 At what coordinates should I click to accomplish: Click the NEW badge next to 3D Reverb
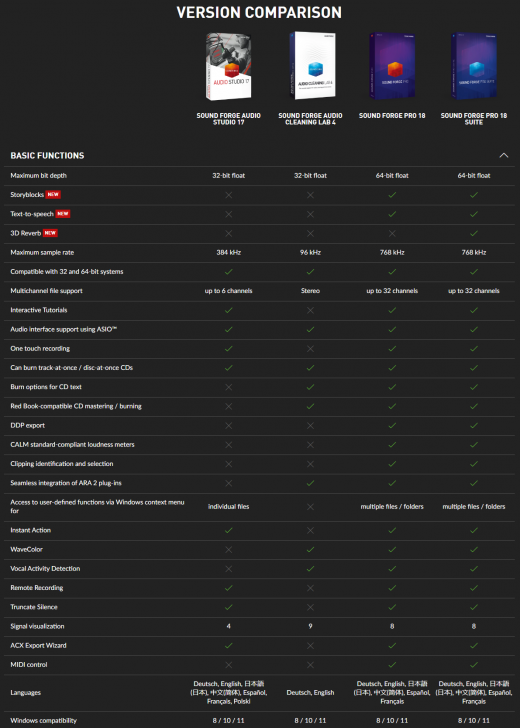pyautogui.click(x=50, y=233)
